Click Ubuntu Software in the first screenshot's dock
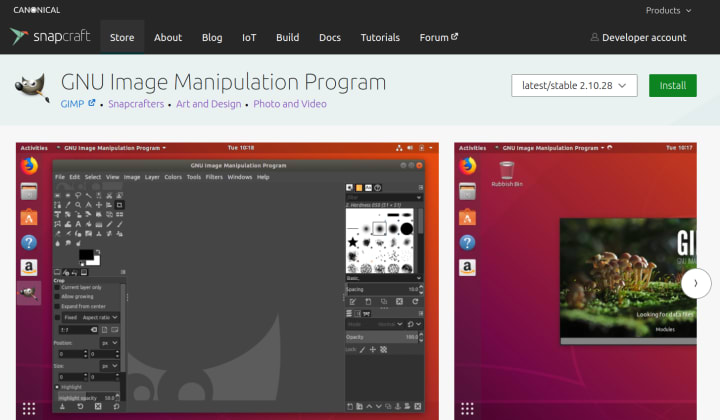 point(29,217)
